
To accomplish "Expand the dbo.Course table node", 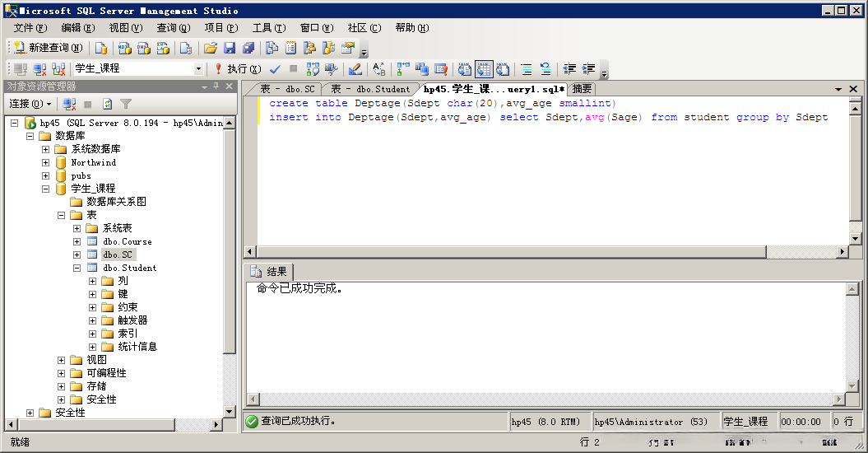I will click(x=77, y=242).
